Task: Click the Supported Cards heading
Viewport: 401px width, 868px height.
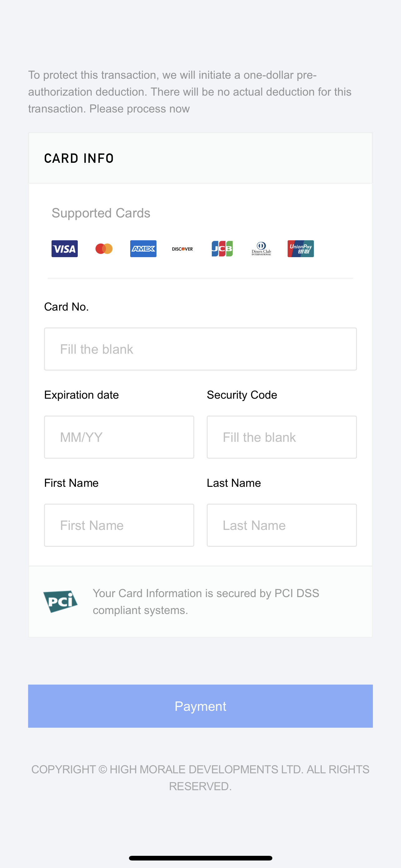Action: point(101,213)
